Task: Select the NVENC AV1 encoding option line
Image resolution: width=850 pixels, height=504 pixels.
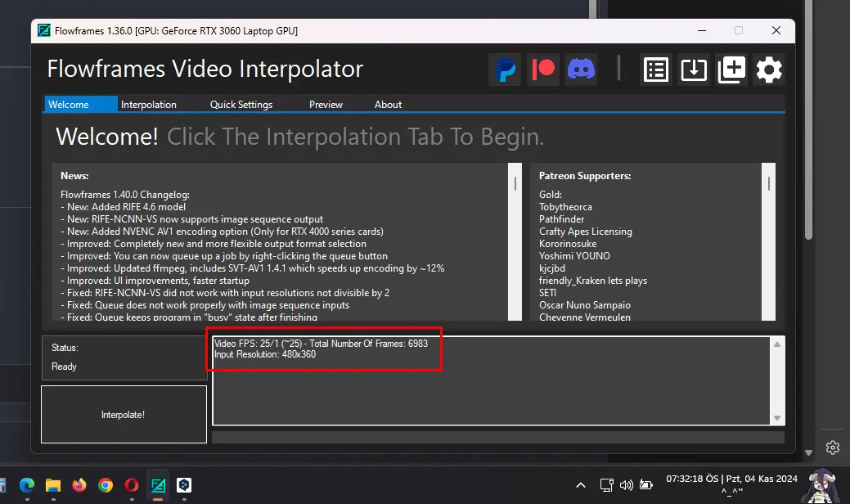Action: click(222, 232)
